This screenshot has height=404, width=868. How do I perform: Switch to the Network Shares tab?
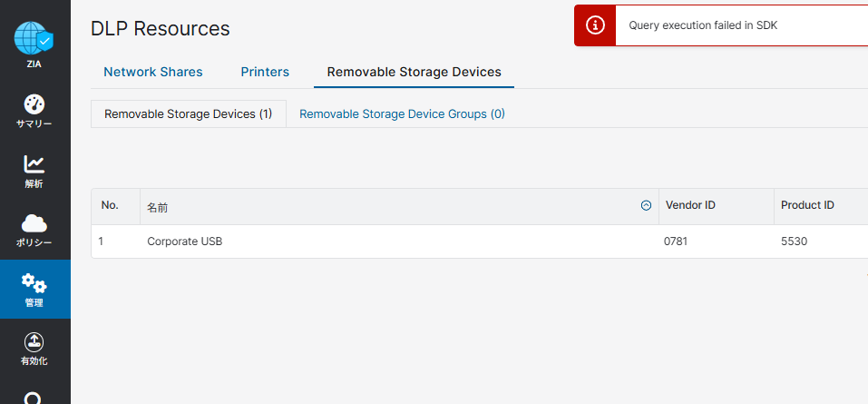[153, 72]
